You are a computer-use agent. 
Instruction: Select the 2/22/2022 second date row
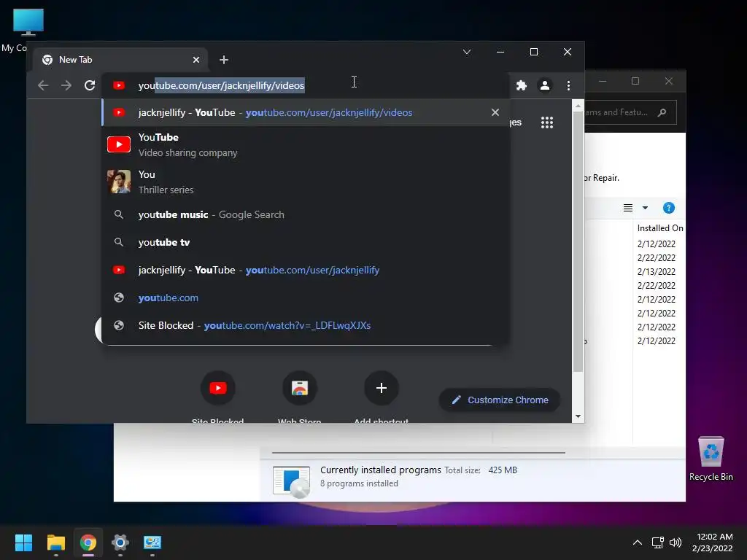[657, 285]
